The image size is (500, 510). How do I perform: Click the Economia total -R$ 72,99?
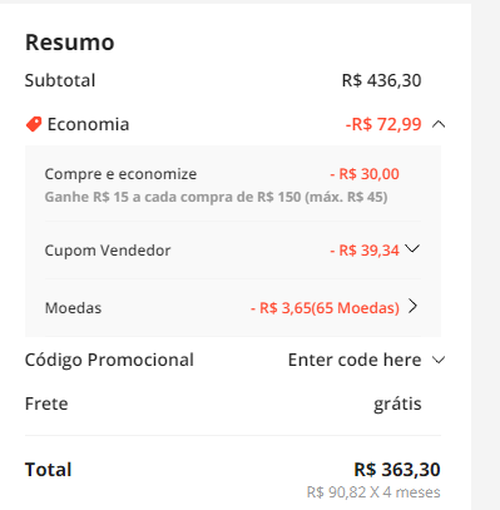coord(383,124)
